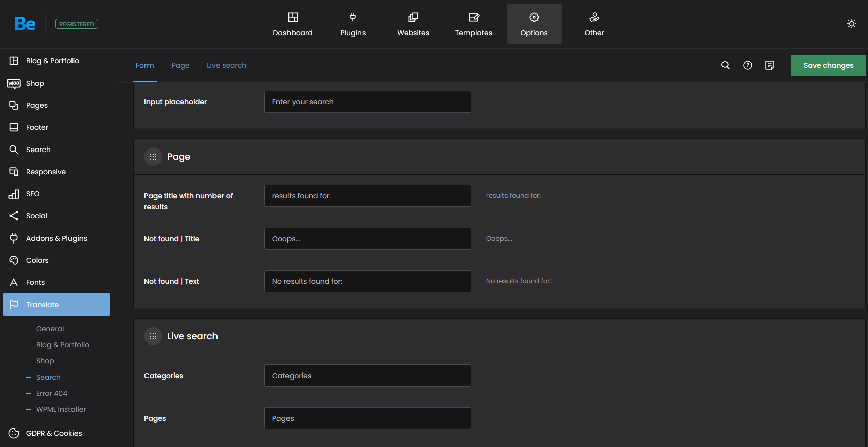Open Addons & Plugins in sidebar
868x447 pixels.
(56, 238)
